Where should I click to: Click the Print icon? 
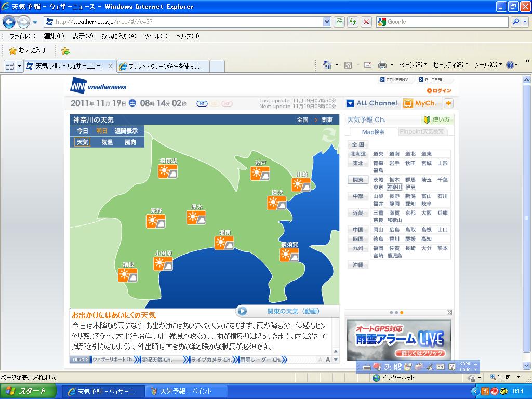[382, 65]
